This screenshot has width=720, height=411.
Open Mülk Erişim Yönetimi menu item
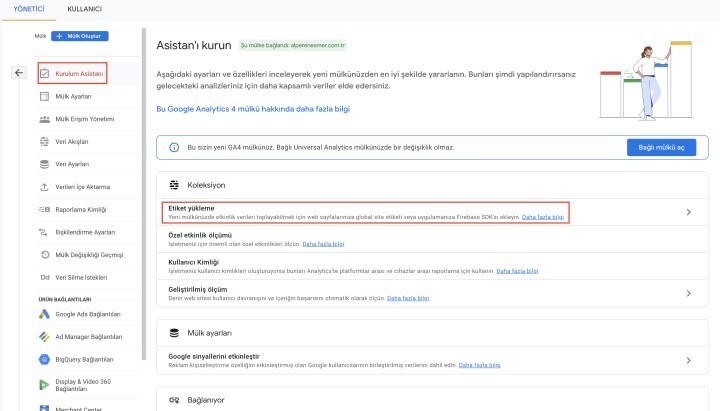87,119
